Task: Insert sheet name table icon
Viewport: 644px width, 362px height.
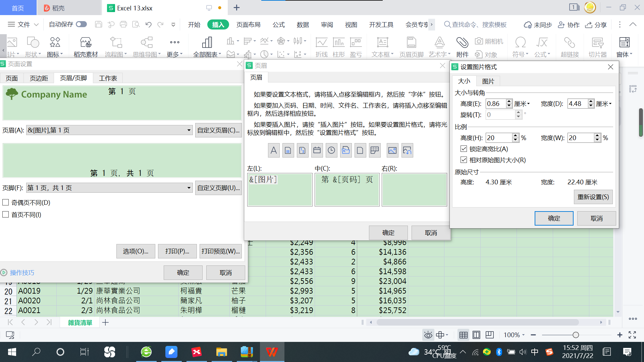Action: (x=375, y=150)
